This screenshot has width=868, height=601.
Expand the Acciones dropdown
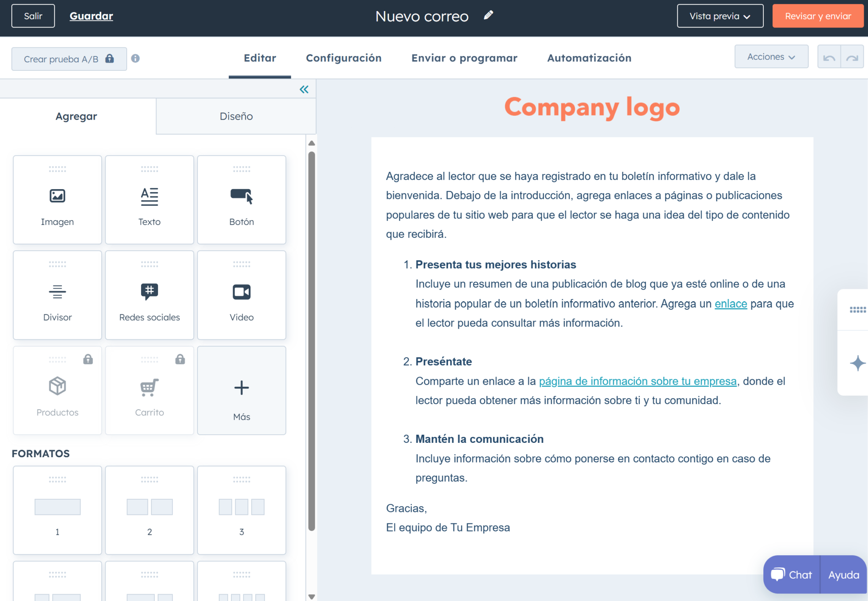point(771,57)
